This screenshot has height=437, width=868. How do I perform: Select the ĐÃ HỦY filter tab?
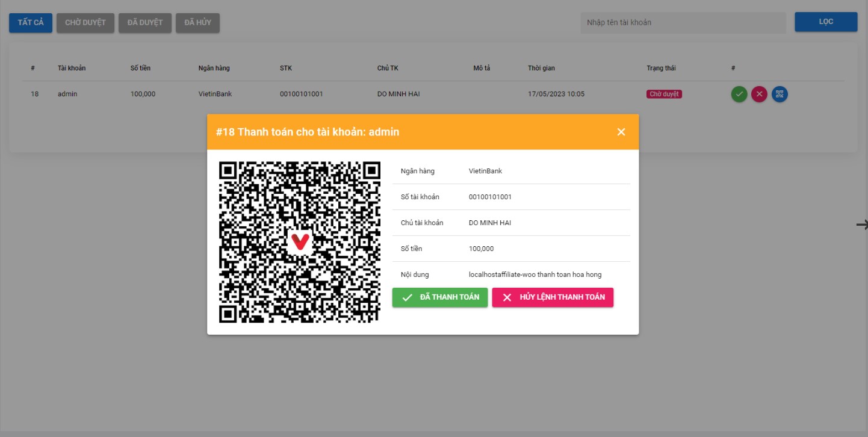coord(197,22)
